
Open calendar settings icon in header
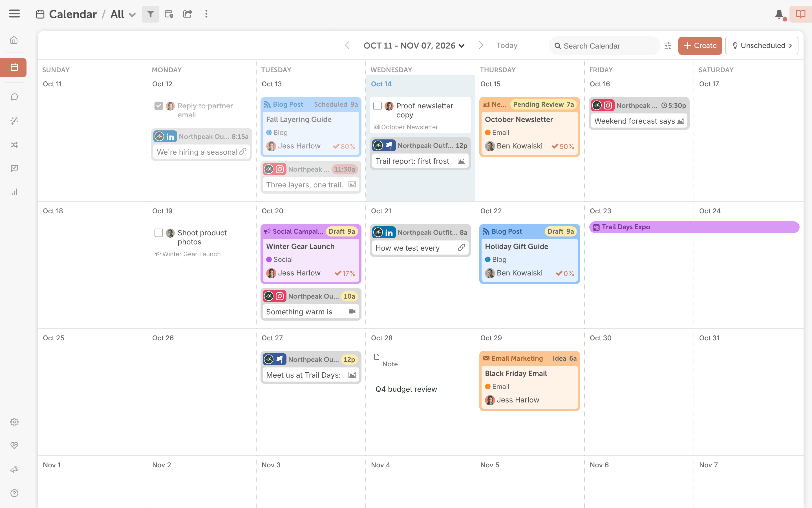pos(169,14)
